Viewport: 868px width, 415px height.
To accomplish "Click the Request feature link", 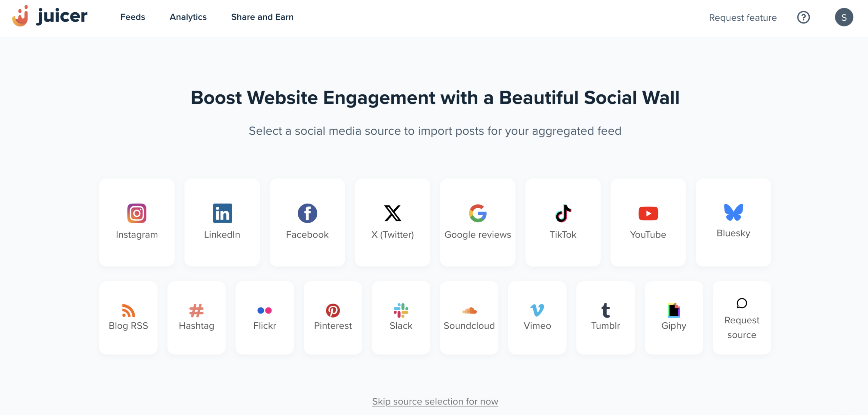I will (743, 18).
